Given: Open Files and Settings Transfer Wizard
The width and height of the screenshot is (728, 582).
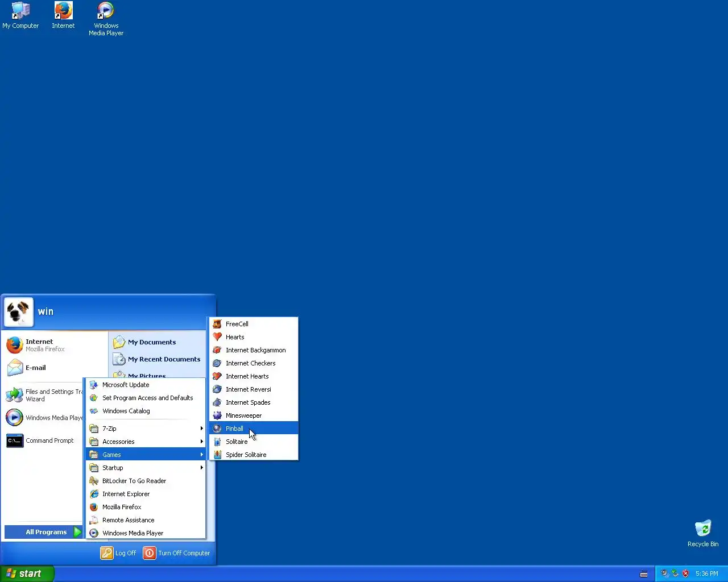Looking at the screenshot, I should coord(44,395).
